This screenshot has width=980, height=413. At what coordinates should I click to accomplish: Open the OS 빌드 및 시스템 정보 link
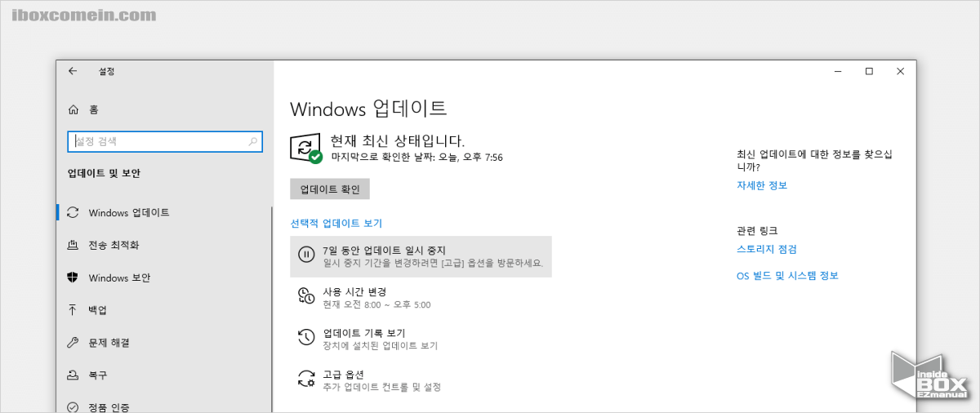pyautogui.click(x=787, y=275)
